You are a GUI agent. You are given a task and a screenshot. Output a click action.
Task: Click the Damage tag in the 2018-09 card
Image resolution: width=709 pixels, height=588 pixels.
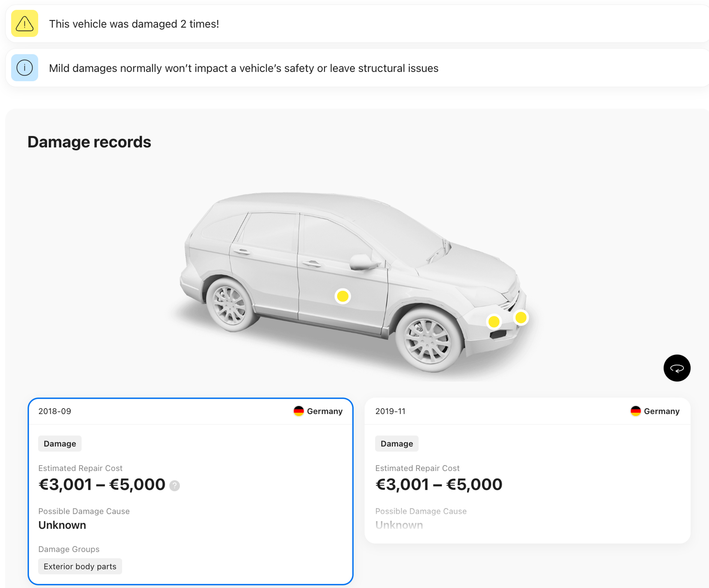60,444
